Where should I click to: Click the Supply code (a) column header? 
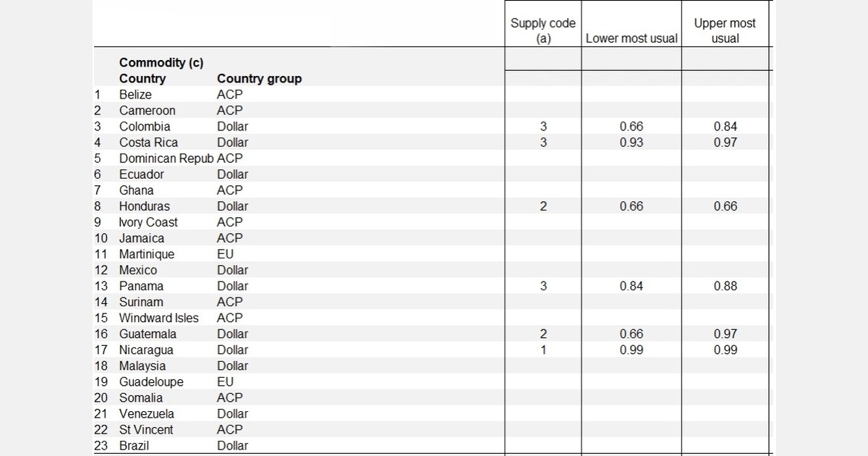pos(543,30)
